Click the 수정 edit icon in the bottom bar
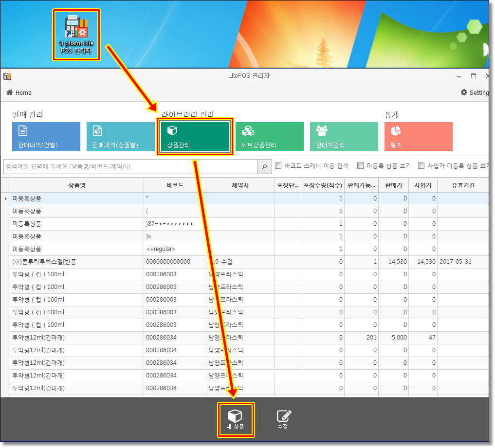Screen dimensions: 495x448 point(284,420)
